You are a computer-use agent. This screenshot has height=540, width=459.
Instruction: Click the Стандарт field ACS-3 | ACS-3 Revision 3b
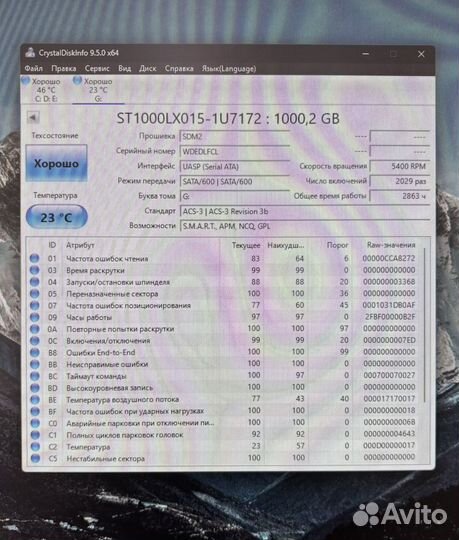pyautogui.click(x=305, y=211)
